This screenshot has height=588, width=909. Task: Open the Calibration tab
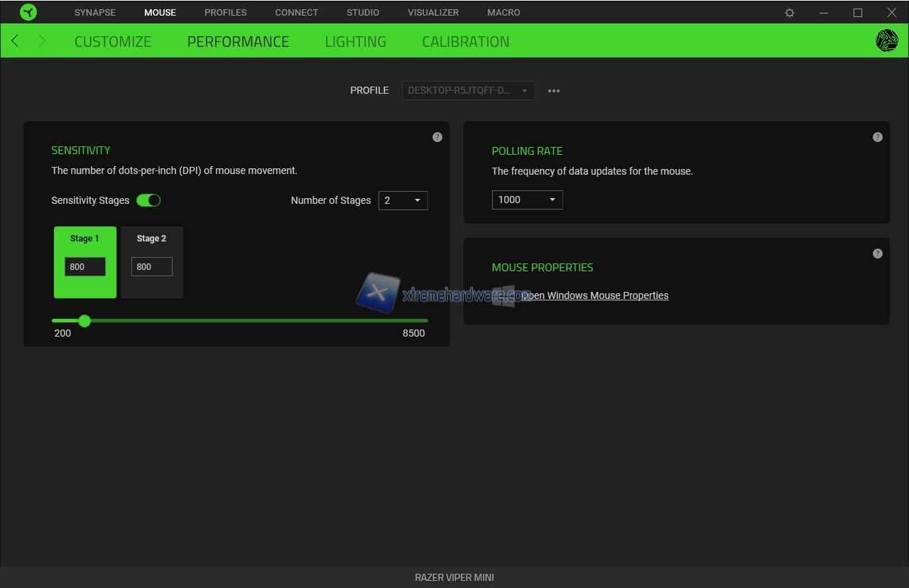tap(465, 41)
